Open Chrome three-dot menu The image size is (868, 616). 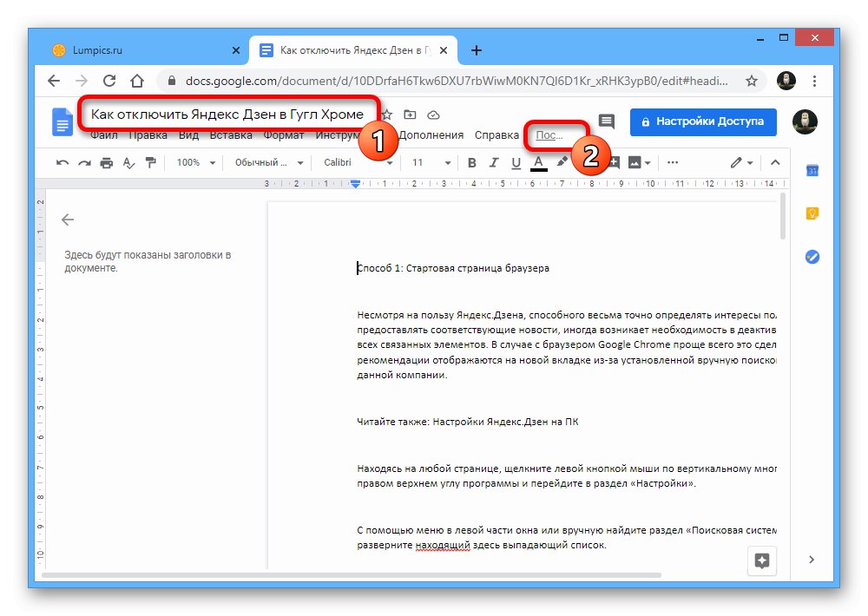click(x=814, y=81)
